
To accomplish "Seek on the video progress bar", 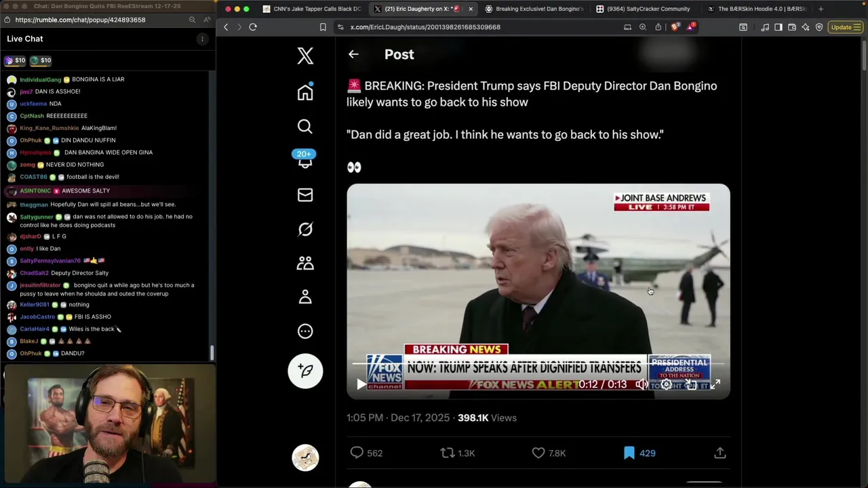I will coord(538,364).
